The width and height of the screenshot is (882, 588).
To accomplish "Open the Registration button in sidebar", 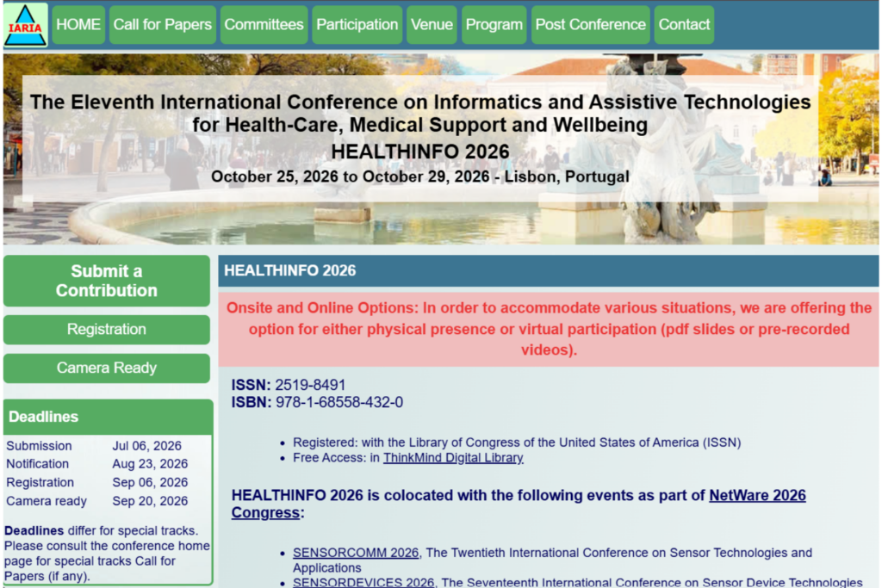I will [x=107, y=330].
